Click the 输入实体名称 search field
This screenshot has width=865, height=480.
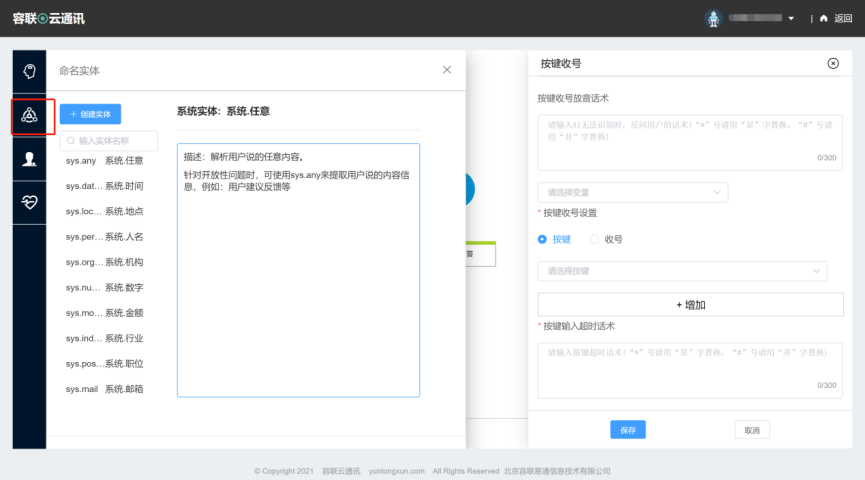(109, 141)
